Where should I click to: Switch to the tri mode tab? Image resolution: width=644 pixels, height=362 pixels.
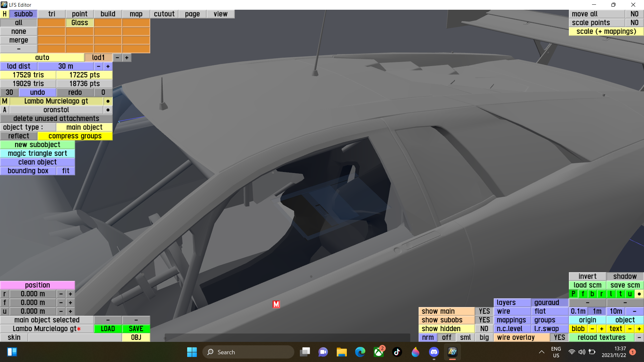click(x=52, y=14)
